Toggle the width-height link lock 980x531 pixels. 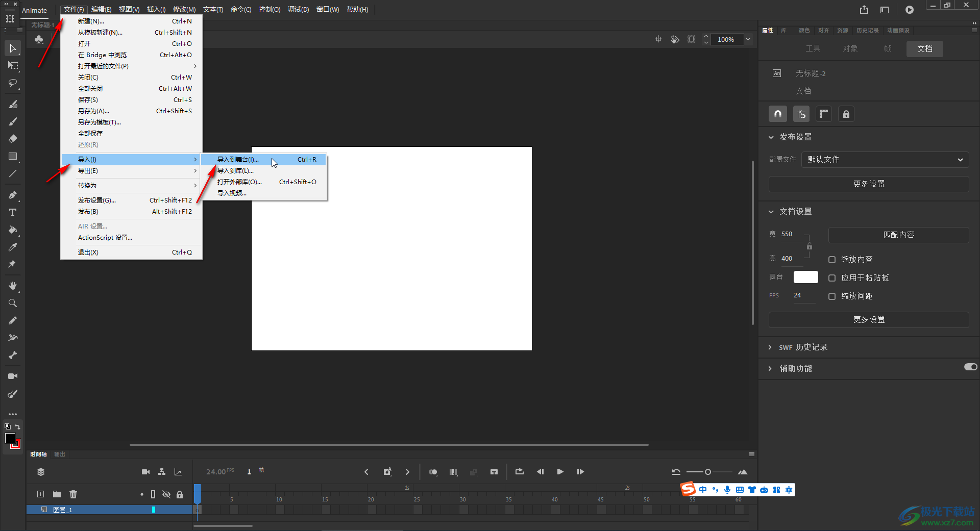point(809,246)
